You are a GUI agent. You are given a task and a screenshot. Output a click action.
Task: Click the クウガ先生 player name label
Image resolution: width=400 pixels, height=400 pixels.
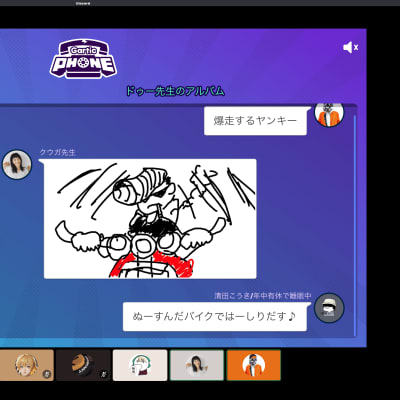coord(58,152)
